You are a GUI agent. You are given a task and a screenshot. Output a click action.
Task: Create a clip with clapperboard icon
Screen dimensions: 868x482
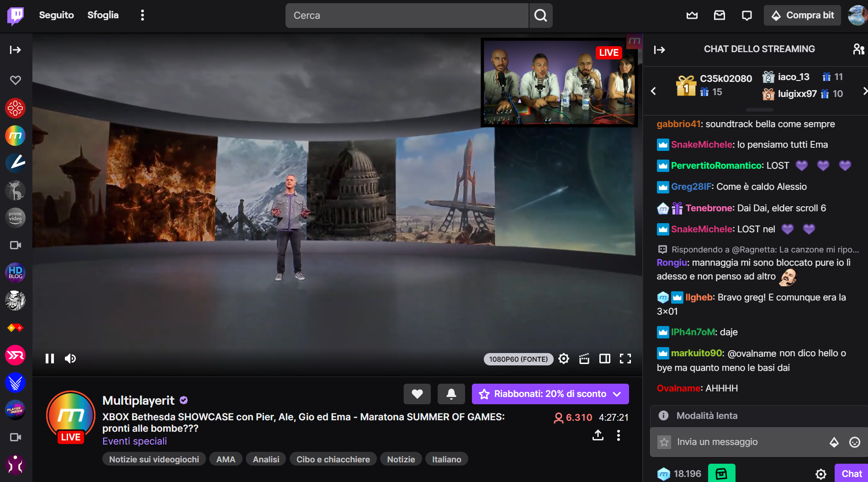(584, 359)
